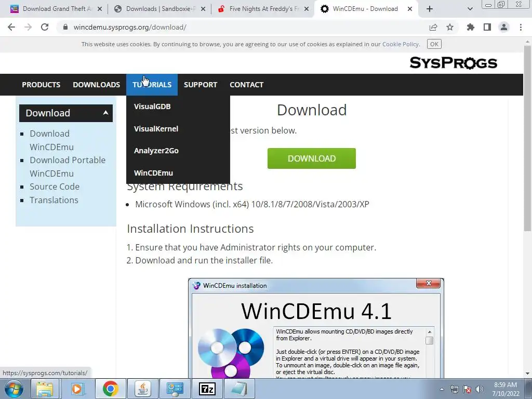Screen dimensions: 532x399
Task: Open the Cookie Policy link
Action: click(x=401, y=44)
